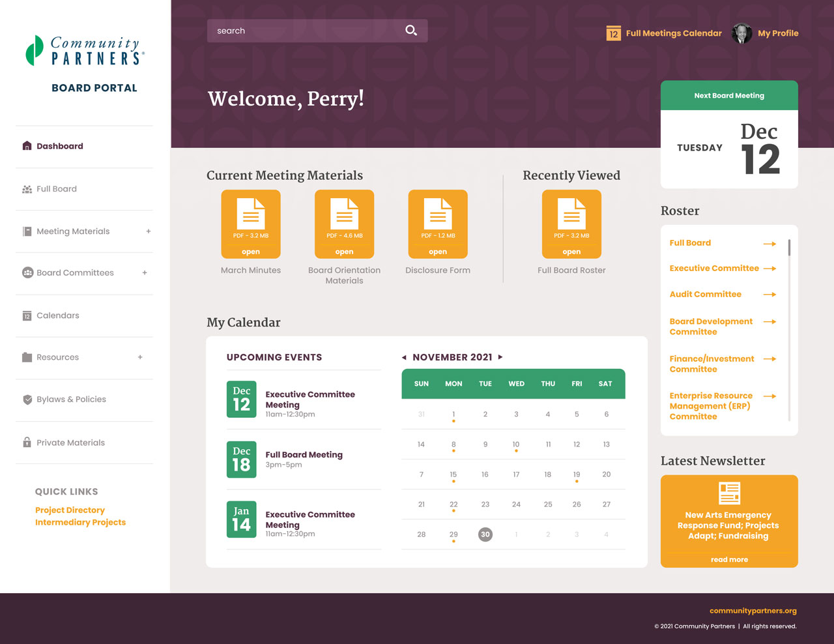The height and width of the screenshot is (644, 834).
Task: Open Private Materials in sidebar
Action: click(70, 443)
